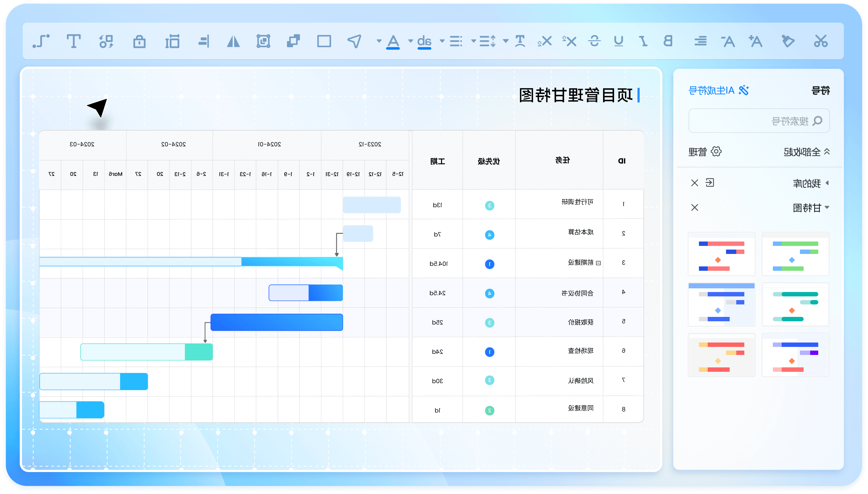Click the increase font size A icon
The image size is (868, 494).
click(756, 41)
